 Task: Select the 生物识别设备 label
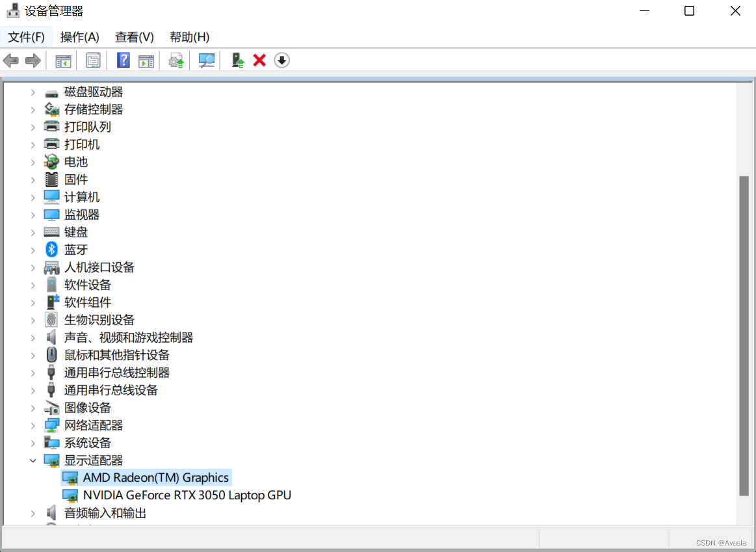click(99, 320)
